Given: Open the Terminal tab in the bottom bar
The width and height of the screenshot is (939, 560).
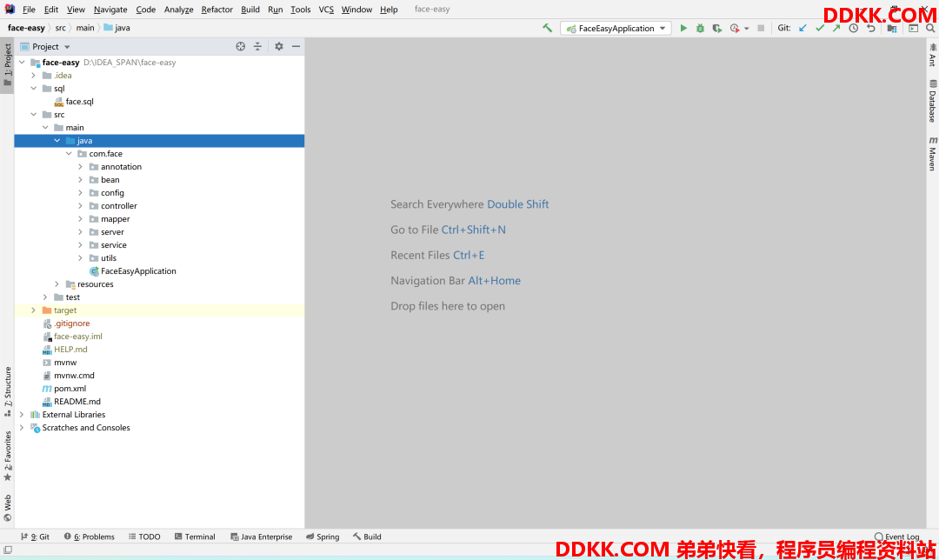Looking at the screenshot, I should [x=195, y=537].
